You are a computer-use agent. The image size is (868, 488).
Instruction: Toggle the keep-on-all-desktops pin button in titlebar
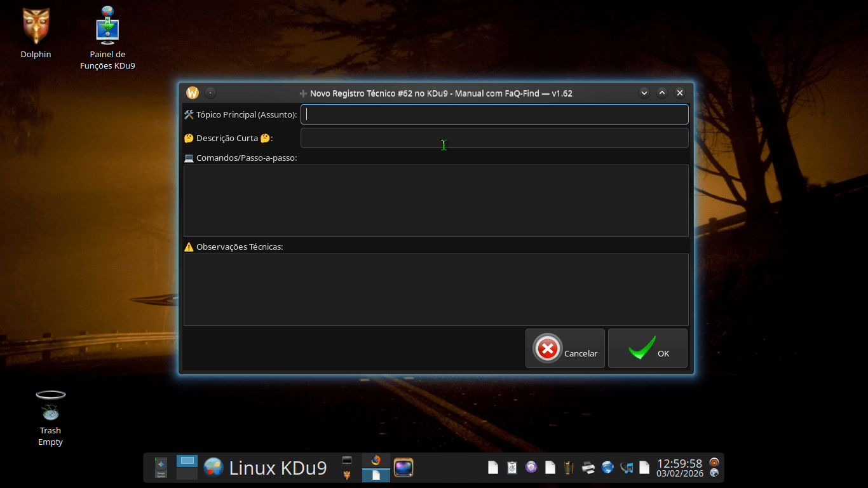(x=210, y=93)
